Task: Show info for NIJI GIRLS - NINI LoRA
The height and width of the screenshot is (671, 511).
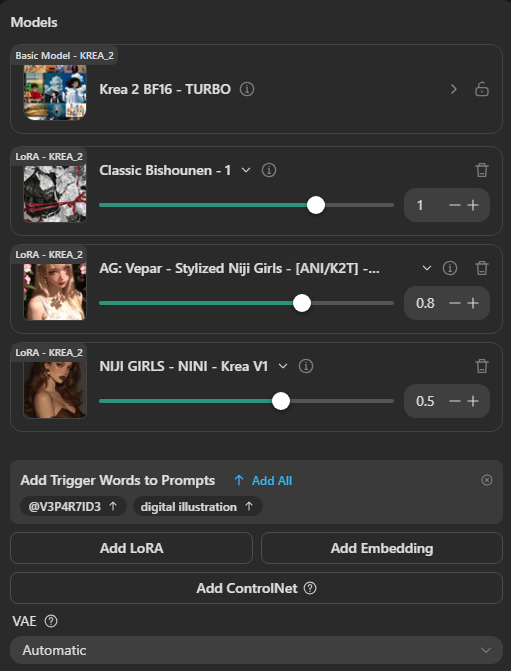Action: click(306, 366)
